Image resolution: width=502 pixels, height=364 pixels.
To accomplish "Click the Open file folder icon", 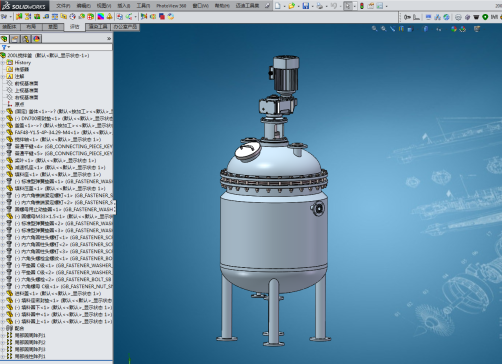I will (292, 6).
